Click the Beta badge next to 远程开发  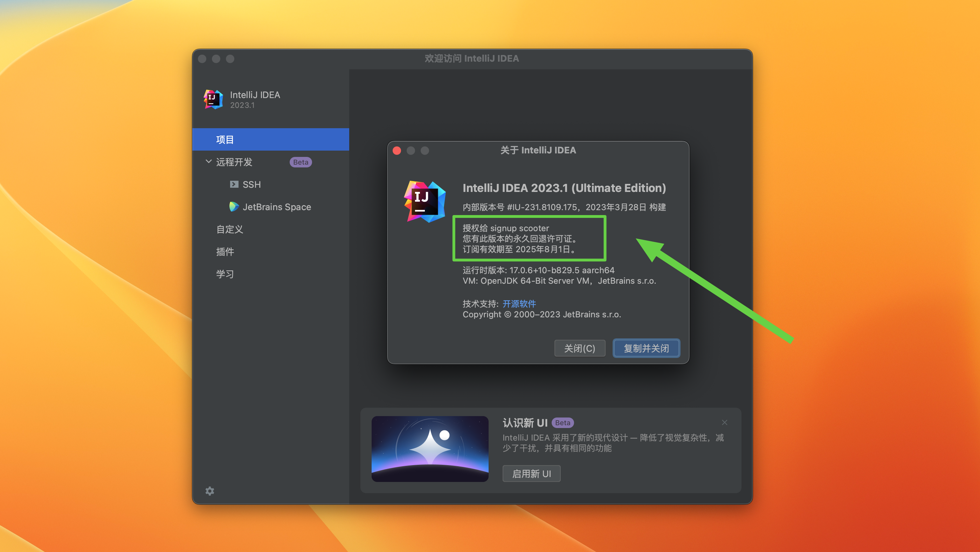[x=300, y=162]
